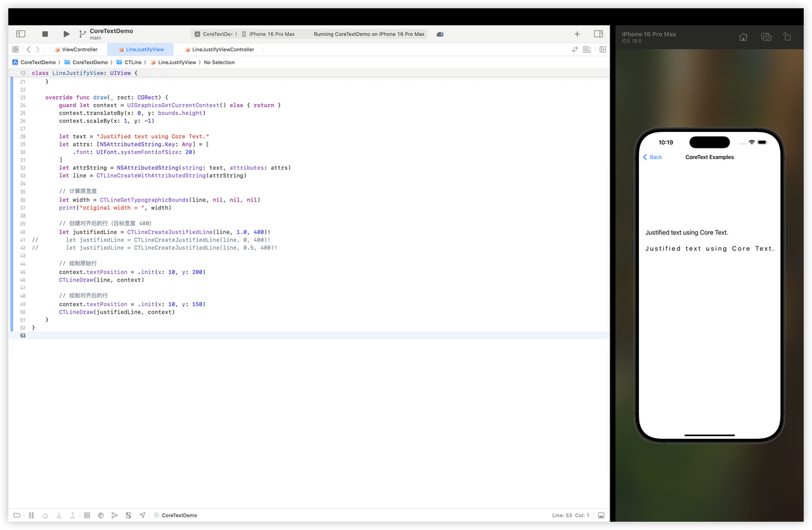Image resolution: width=812 pixels, height=530 pixels.
Task: Open the Debug View Hierarchy button
Action: (87, 515)
